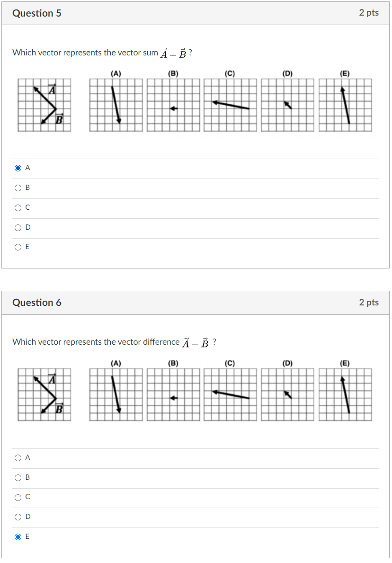The height and width of the screenshot is (563, 392).
Task: Click vector diagram (D) in Question 5
Action: tap(287, 104)
